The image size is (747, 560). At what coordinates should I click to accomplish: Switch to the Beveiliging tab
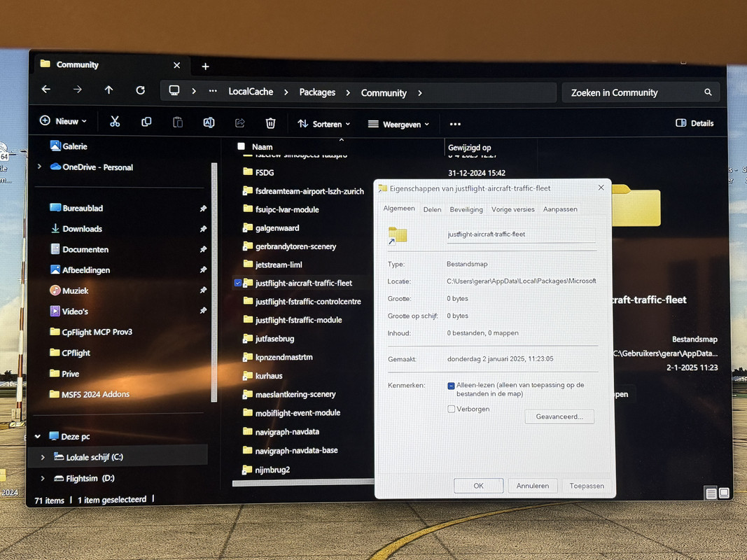[x=466, y=209]
